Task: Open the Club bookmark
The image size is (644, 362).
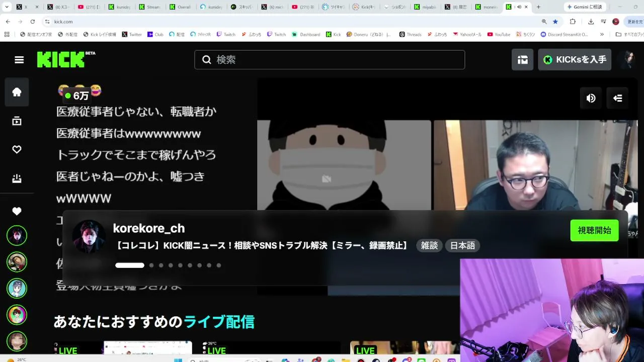Action: [x=155, y=35]
